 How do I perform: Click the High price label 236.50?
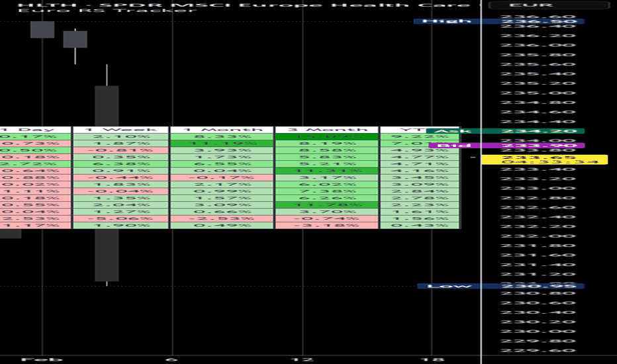[x=499, y=21]
